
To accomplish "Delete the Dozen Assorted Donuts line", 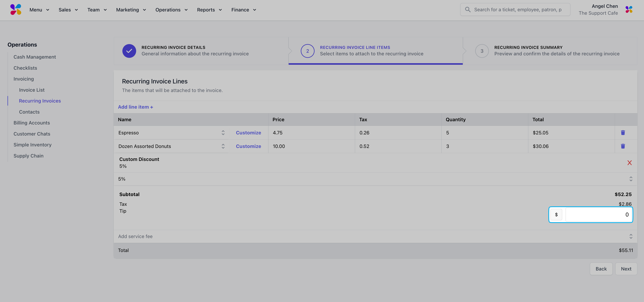I will coord(623,146).
